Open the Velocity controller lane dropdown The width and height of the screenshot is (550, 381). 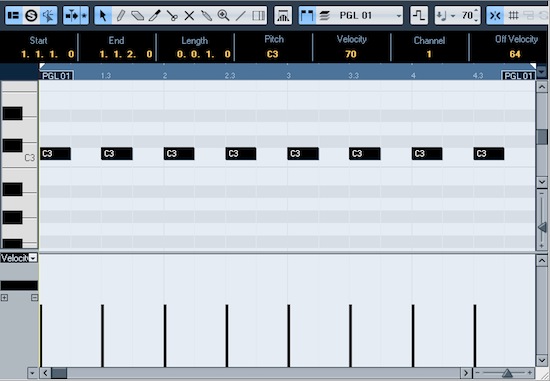coord(33,258)
